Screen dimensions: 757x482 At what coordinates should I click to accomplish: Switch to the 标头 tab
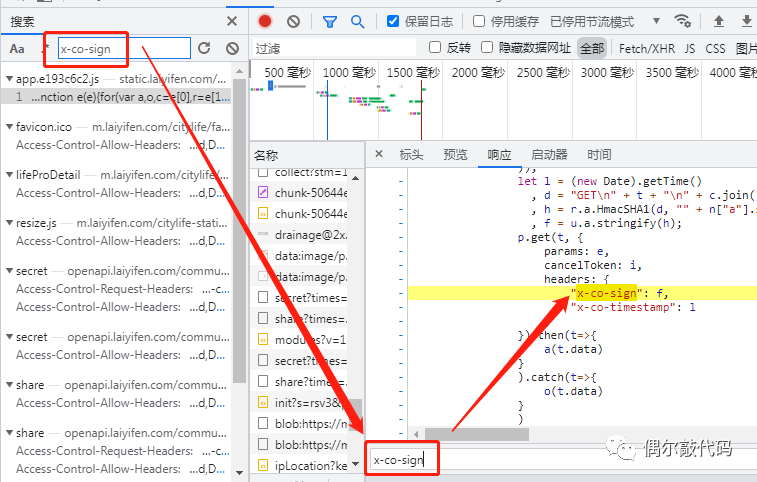click(x=411, y=155)
